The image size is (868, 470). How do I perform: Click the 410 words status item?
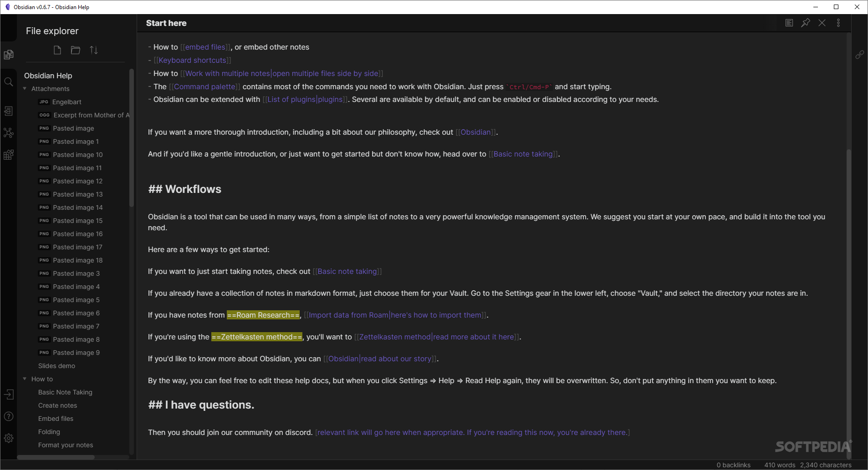[x=780, y=465]
